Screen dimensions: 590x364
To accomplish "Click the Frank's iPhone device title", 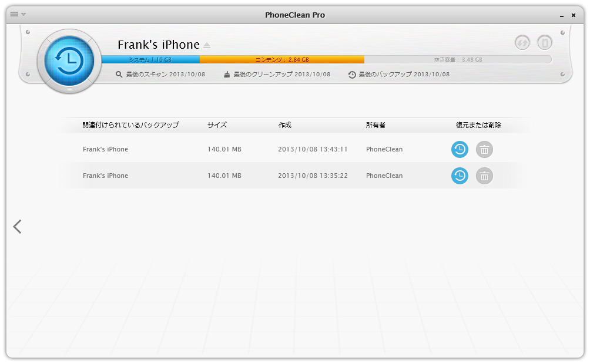I will tap(159, 45).
